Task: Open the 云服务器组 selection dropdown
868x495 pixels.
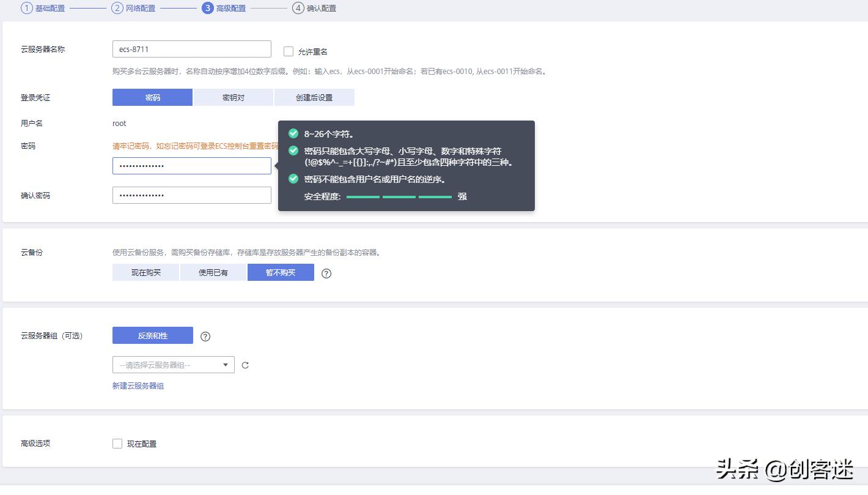Action: click(173, 364)
